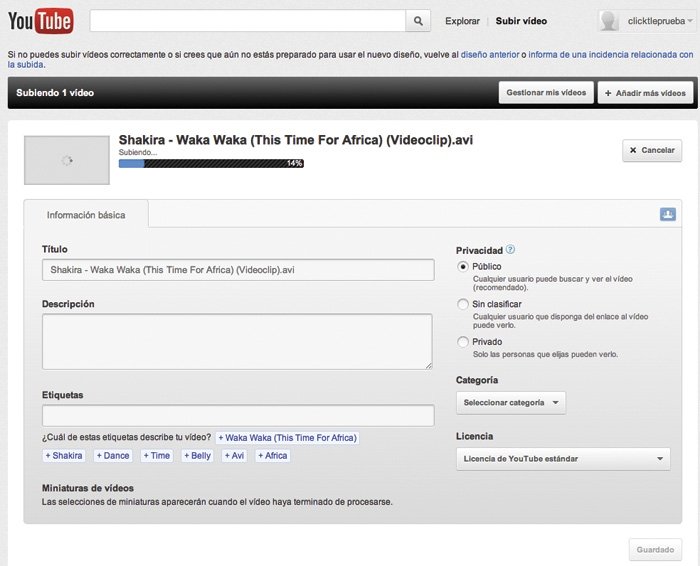
Task: Cancel the video upload
Action: [652, 150]
